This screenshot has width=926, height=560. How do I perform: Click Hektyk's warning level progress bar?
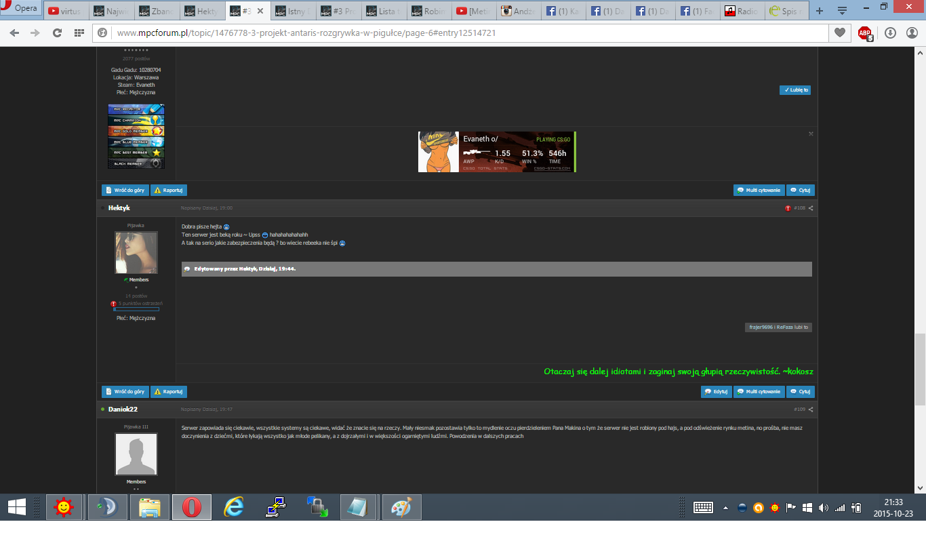pos(136,309)
